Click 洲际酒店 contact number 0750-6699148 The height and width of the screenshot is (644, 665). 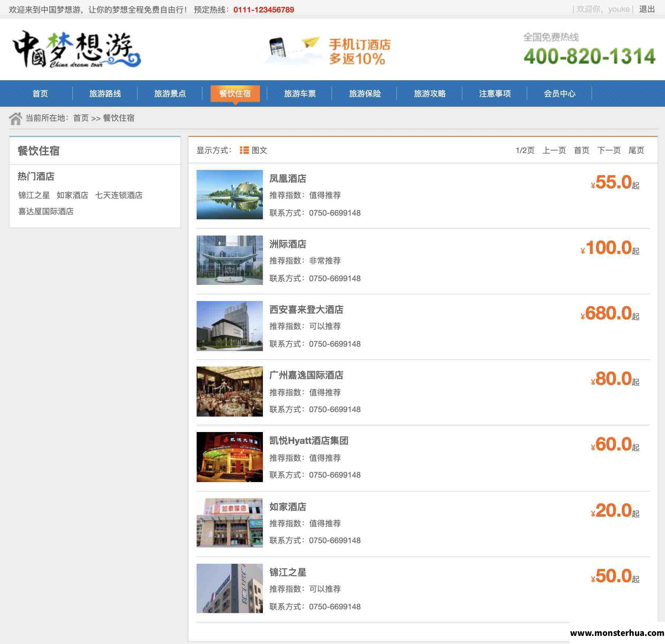coord(335,278)
